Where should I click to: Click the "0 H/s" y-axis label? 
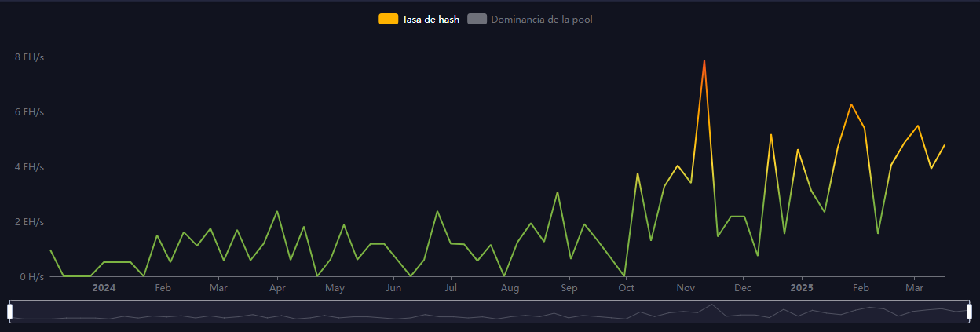point(31,276)
